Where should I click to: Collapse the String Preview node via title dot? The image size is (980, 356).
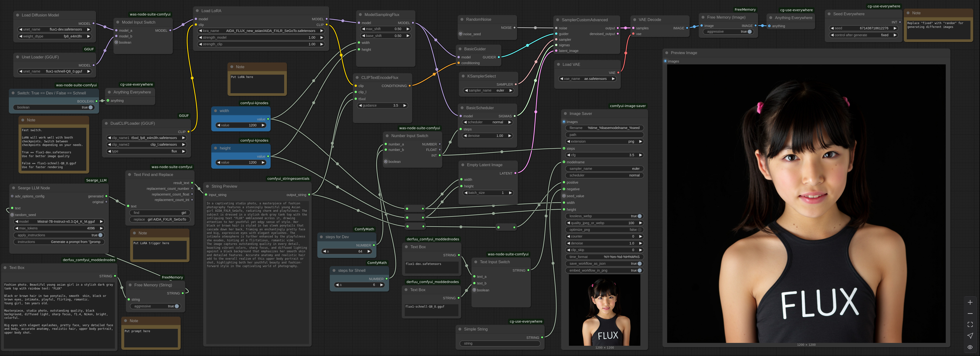click(x=207, y=186)
